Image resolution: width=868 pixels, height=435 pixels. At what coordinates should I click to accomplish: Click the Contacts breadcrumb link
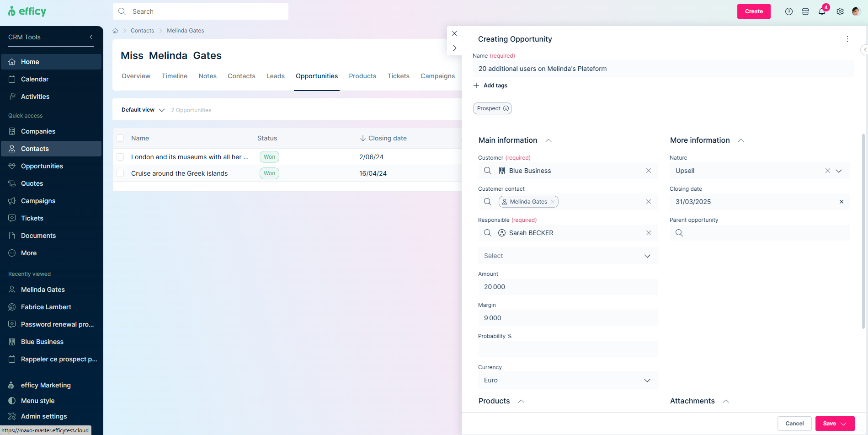(142, 31)
